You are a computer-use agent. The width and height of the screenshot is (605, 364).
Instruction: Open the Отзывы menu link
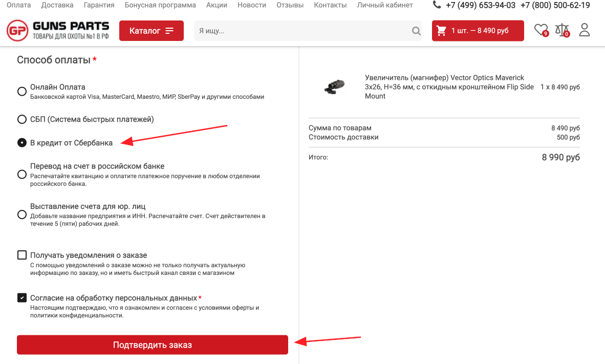point(290,5)
